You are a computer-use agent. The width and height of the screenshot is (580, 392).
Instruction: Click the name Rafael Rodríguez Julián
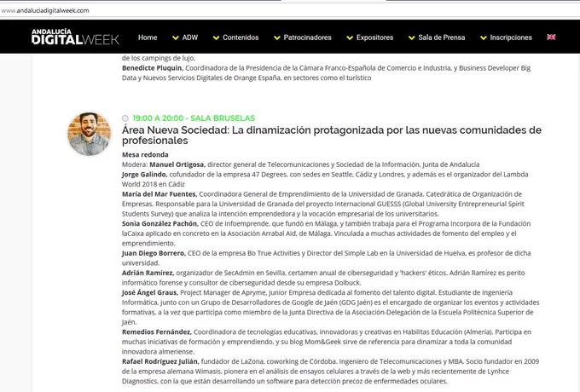pyautogui.click(x=160, y=361)
